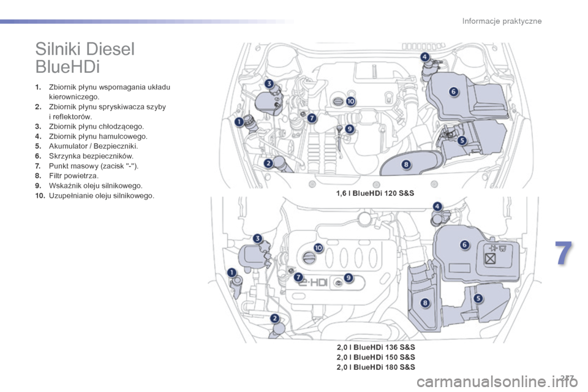Select list item 'Skrzynka bezpieczników'
Image resolution: width=588 pixels, height=392 pixels.
click(85, 156)
